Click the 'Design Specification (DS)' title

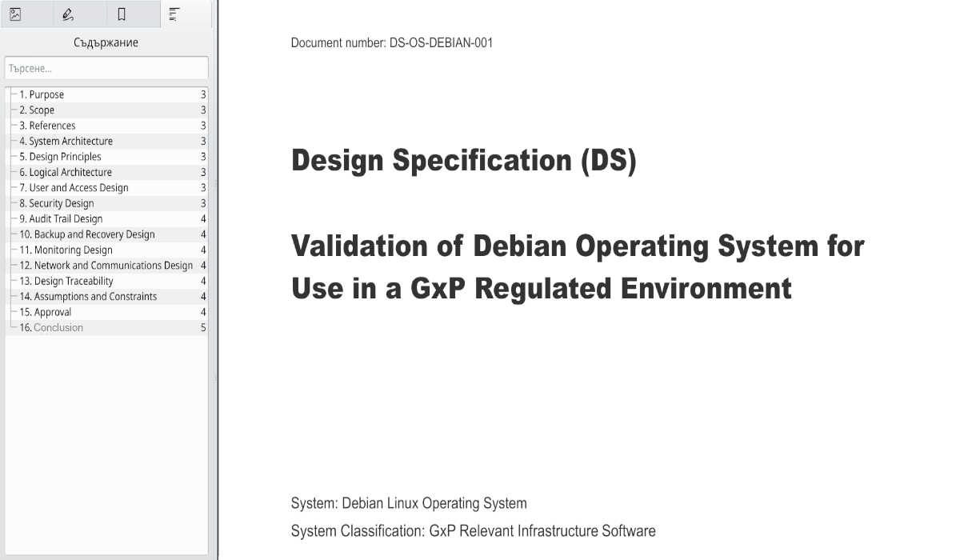coord(464,161)
